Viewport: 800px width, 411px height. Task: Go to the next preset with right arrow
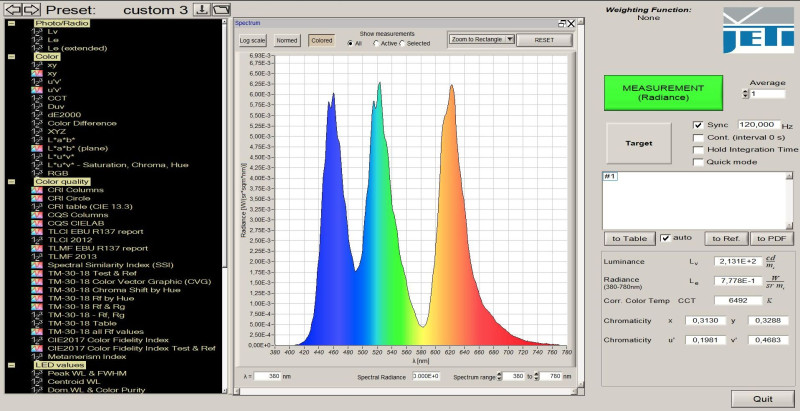pyautogui.click(x=32, y=9)
